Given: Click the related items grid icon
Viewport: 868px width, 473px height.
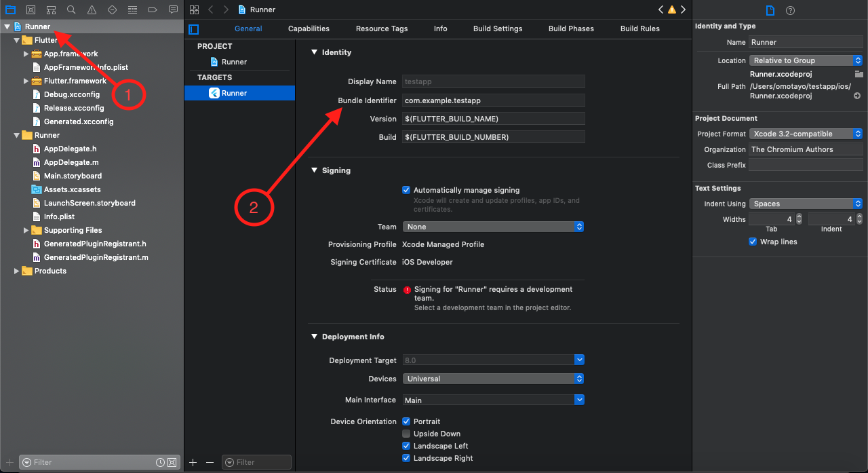Looking at the screenshot, I should (x=195, y=10).
